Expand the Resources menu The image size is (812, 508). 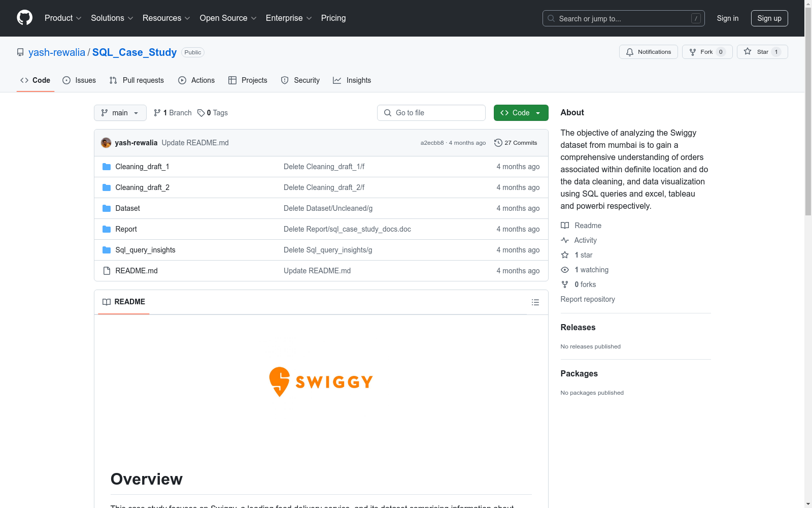[x=166, y=18]
